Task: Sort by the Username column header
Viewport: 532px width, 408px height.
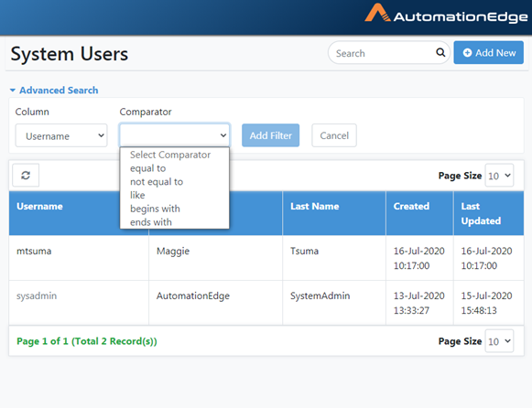Action: click(39, 207)
